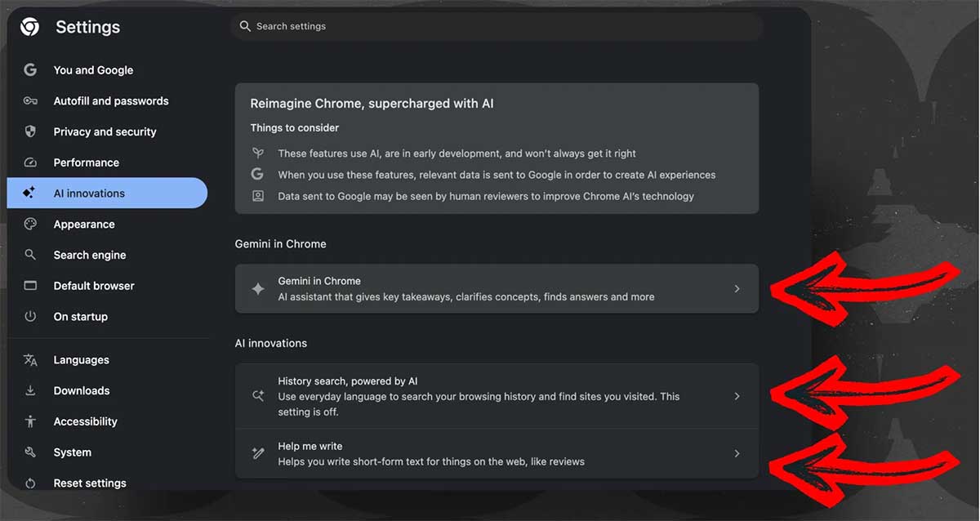The height and width of the screenshot is (521, 980).
Task: Click the Chrome logo next to Settings
Action: tap(29, 26)
